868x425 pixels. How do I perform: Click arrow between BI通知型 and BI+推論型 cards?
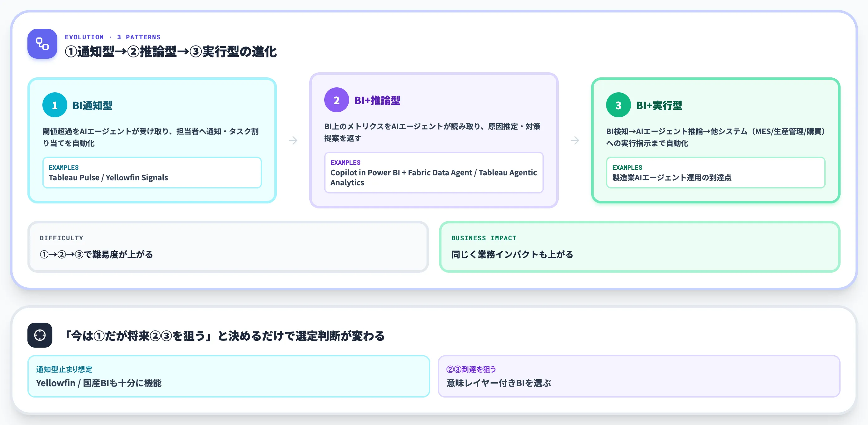coord(293,140)
